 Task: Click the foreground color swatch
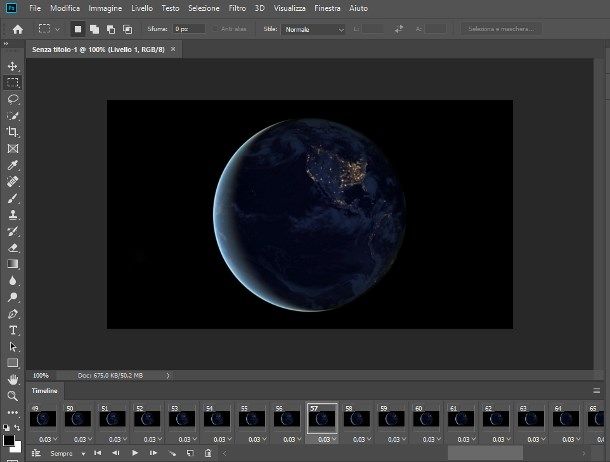pos(8,438)
